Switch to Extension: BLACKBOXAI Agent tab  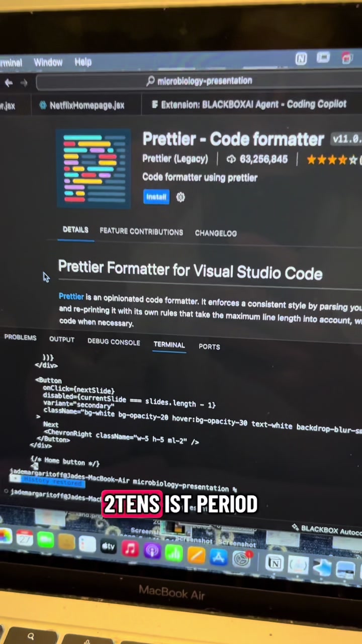(x=249, y=104)
